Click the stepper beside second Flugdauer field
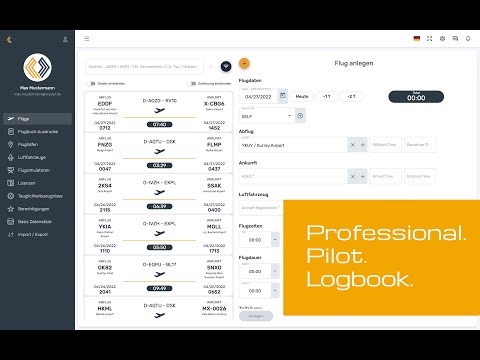 tap(275, 291)
